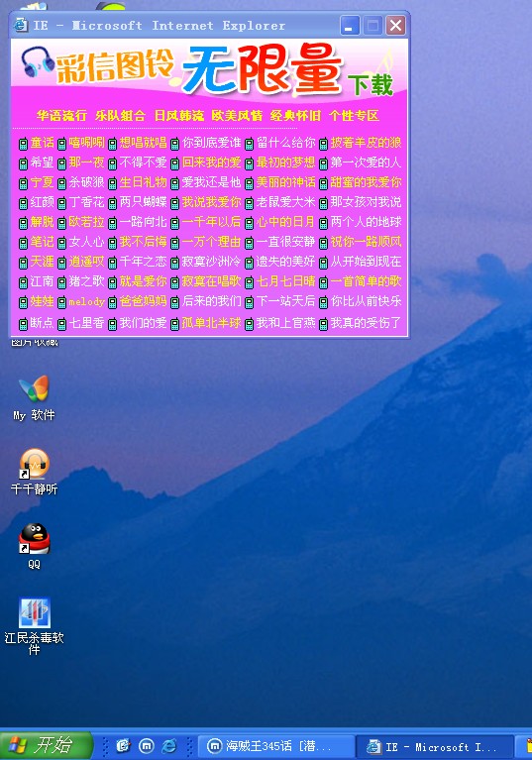Open 江民杀毒软件 antivirus icon
This screenshot has width=532, height=760.
34,626
